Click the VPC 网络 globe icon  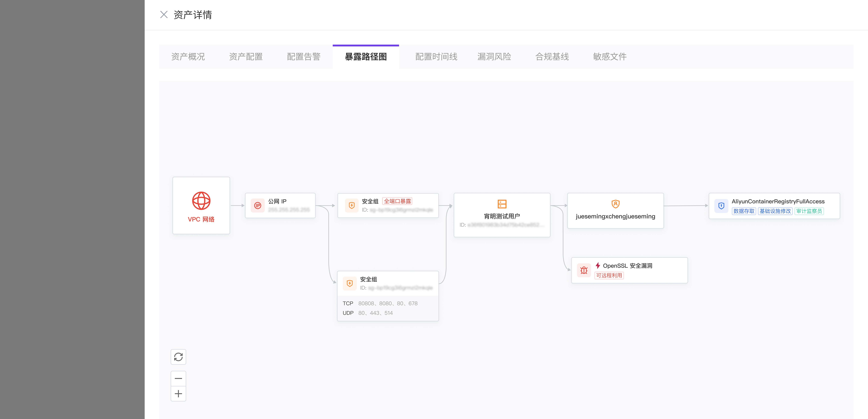pos(201,201)
